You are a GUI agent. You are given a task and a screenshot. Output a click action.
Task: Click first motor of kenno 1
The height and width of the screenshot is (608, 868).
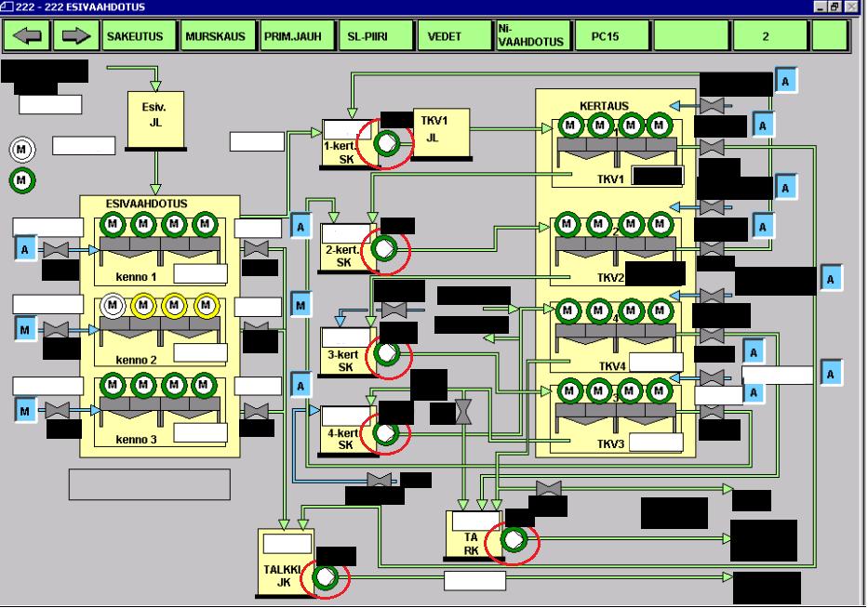coord(113,224)
